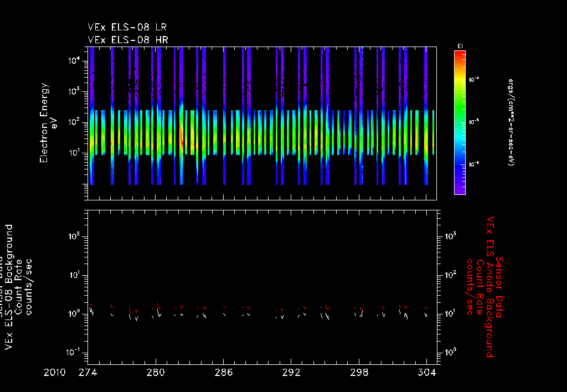This screenshot has width=567, height=392.
Task: Click the year label 2010
Action: click(x=55, y=373)
